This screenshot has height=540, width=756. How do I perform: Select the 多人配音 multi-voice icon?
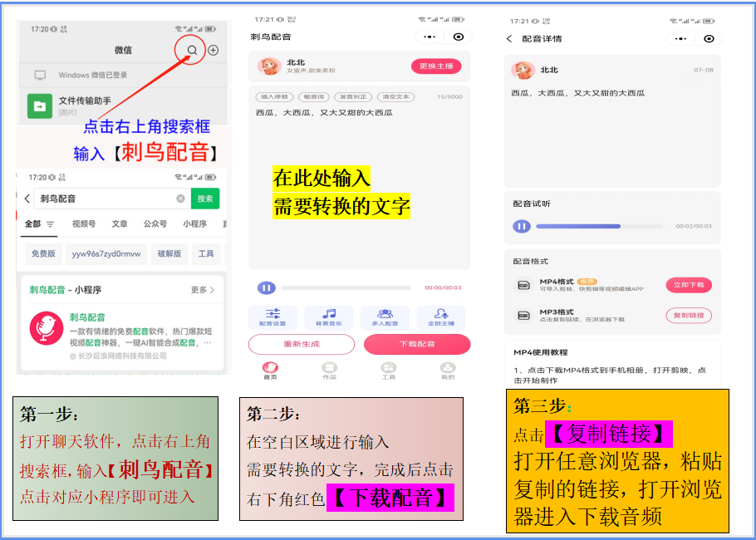(x=385, y=316)
